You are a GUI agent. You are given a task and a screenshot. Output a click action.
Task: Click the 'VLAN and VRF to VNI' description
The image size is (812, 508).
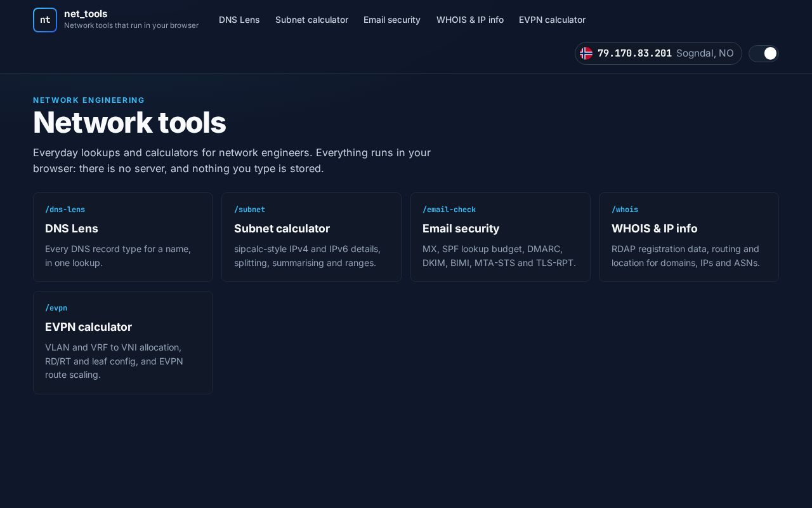pyautogui.click(x=114, y=361)
